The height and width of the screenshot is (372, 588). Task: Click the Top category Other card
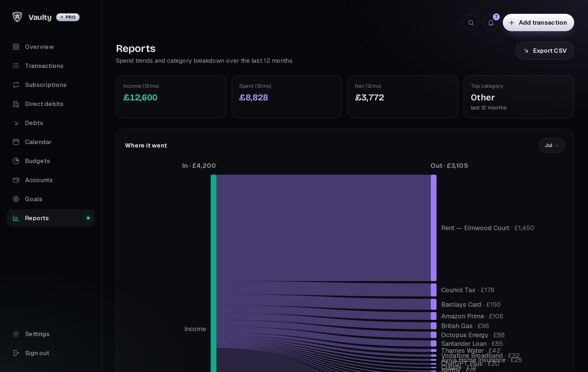(519, 97)
